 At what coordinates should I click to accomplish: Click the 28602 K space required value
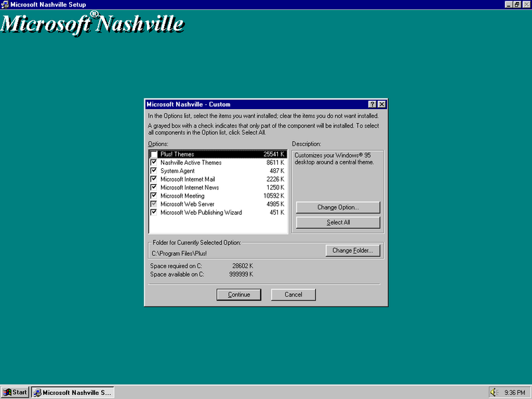point(243,266)
